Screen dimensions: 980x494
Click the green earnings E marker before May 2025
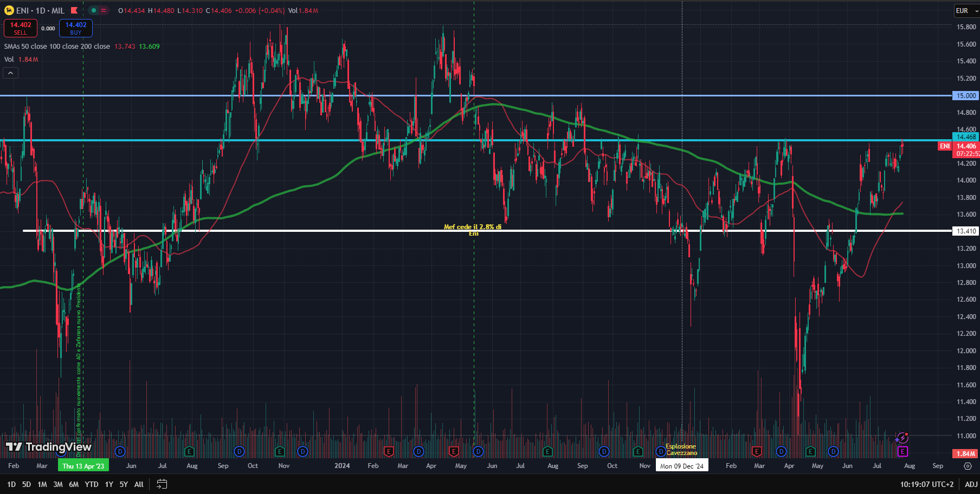point(810,451)
